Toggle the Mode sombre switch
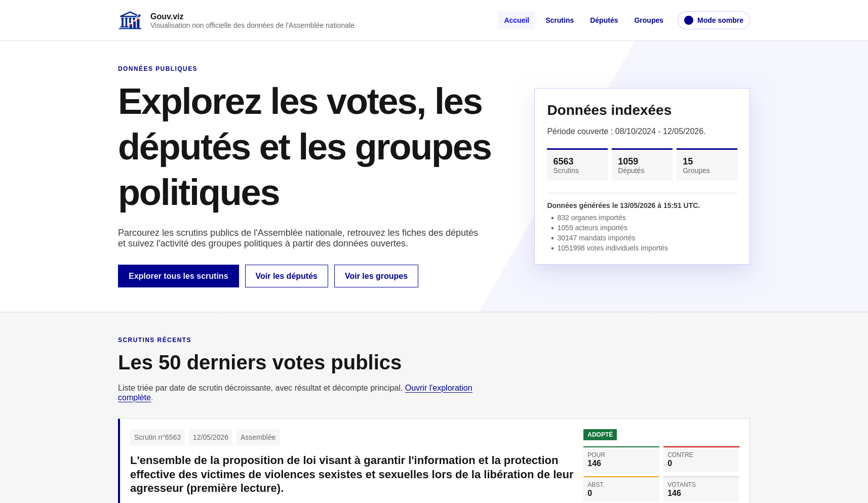Screen dimensions: 868x503 coord(714,20)
